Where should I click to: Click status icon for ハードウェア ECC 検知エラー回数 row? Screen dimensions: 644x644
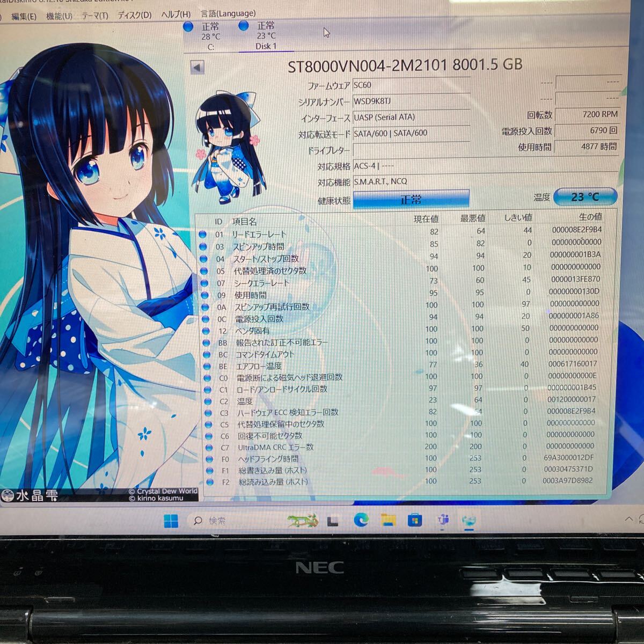209,413
